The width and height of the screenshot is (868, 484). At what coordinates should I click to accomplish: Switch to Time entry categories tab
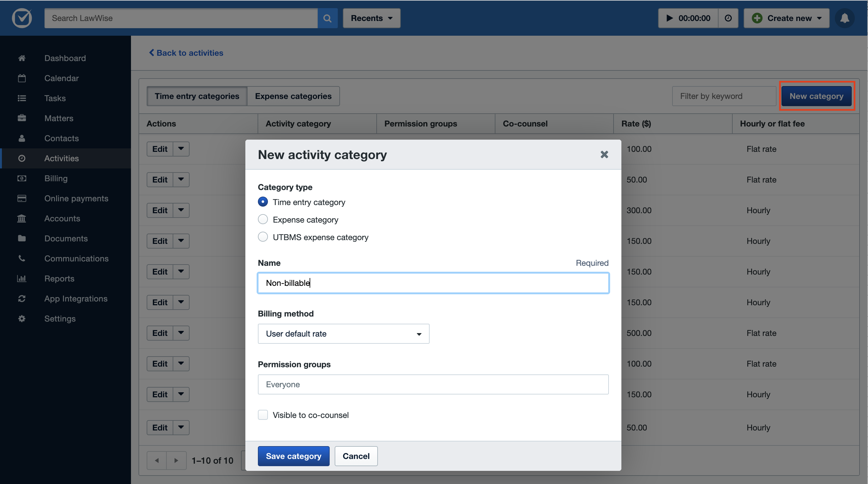[x=197, y=96]
